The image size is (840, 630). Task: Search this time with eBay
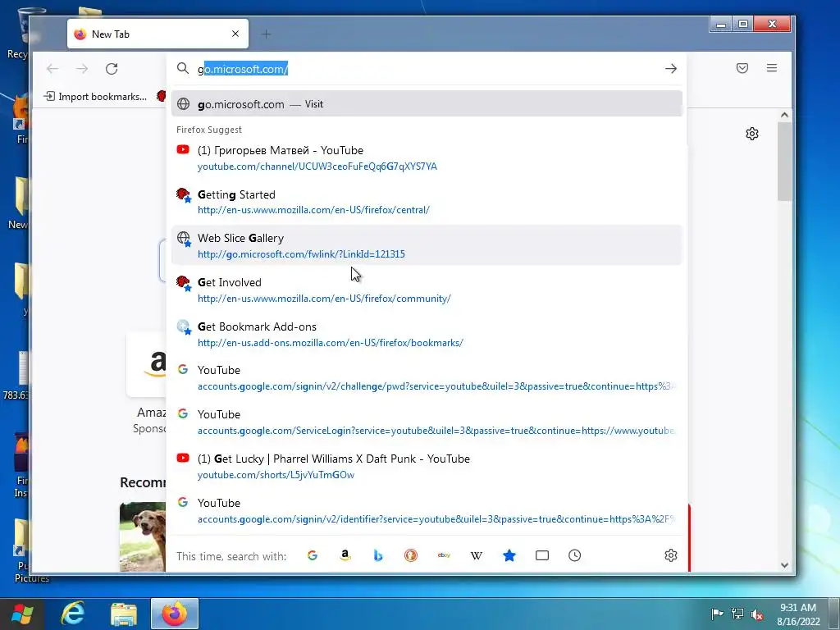[x=444, y=555]
